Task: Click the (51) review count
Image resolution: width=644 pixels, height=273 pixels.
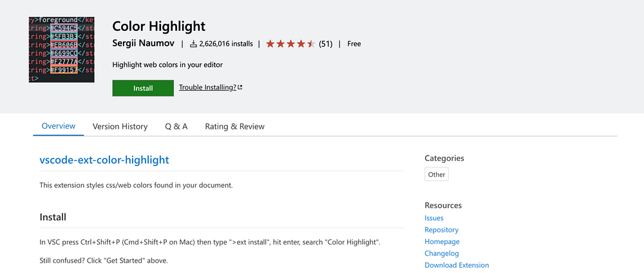Action: tap(325, 44)
